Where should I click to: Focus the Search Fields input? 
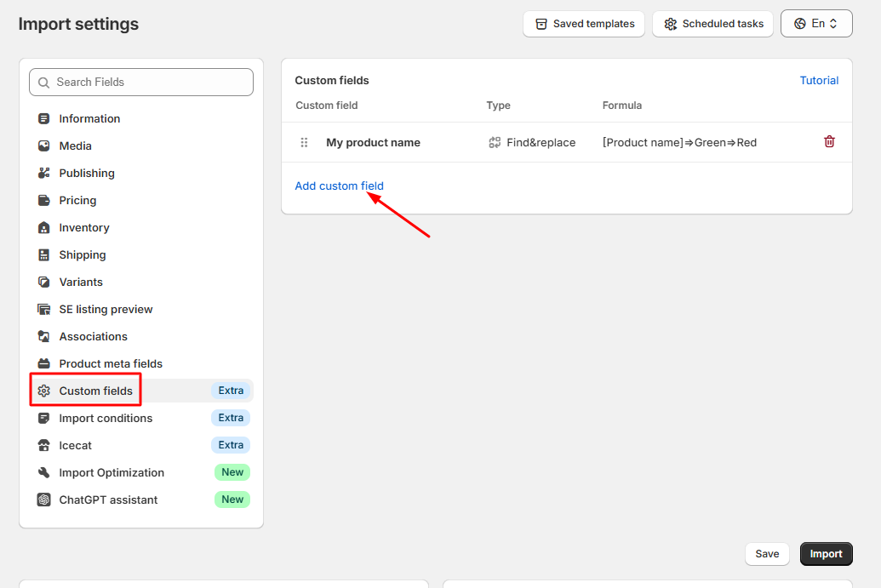point(141,82)
